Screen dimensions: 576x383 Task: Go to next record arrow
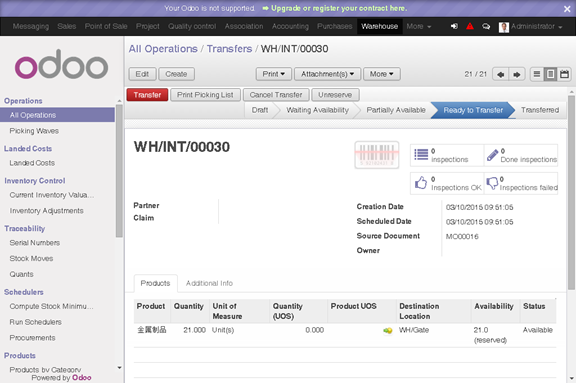point(517,74)
